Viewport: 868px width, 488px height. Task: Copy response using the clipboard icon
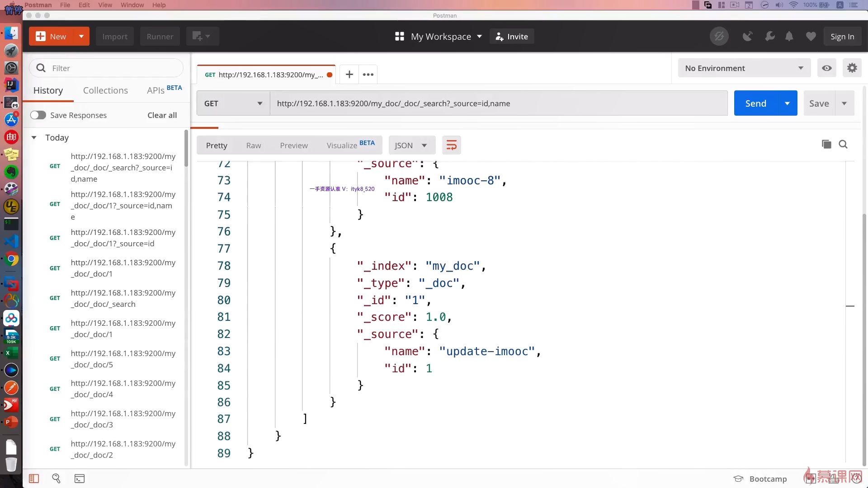pos(826,144)
